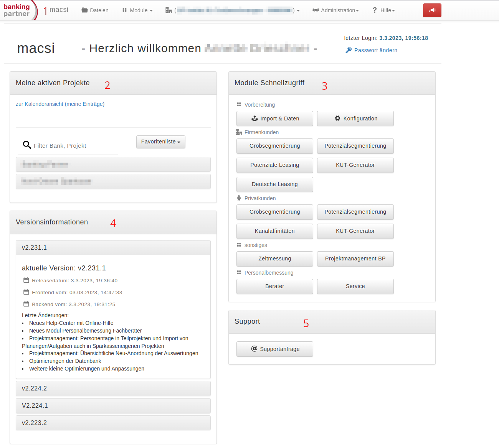Click the red logout plug button

tap(432, 10)
